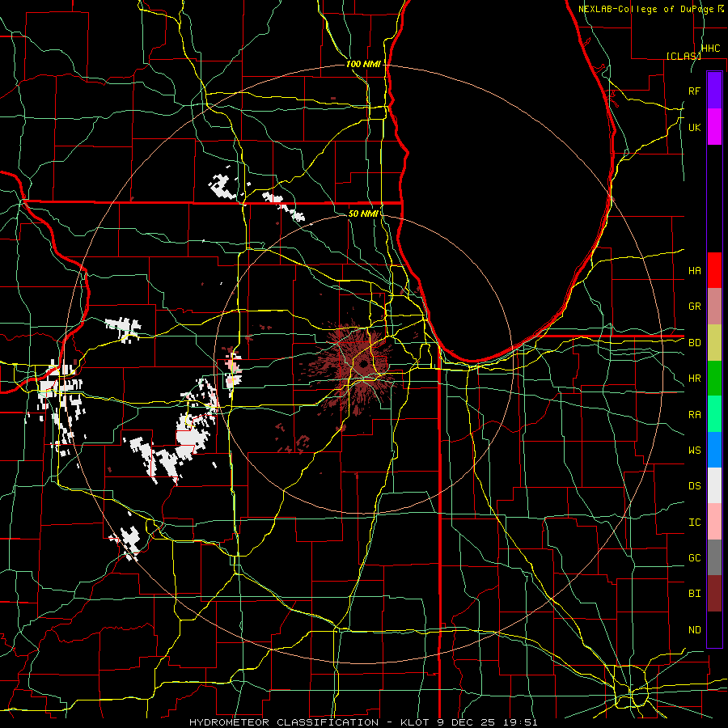This screenshot has height=728, width=728.
Task: Click the UK magenta color swatch
Action: (x=714, y=127)
